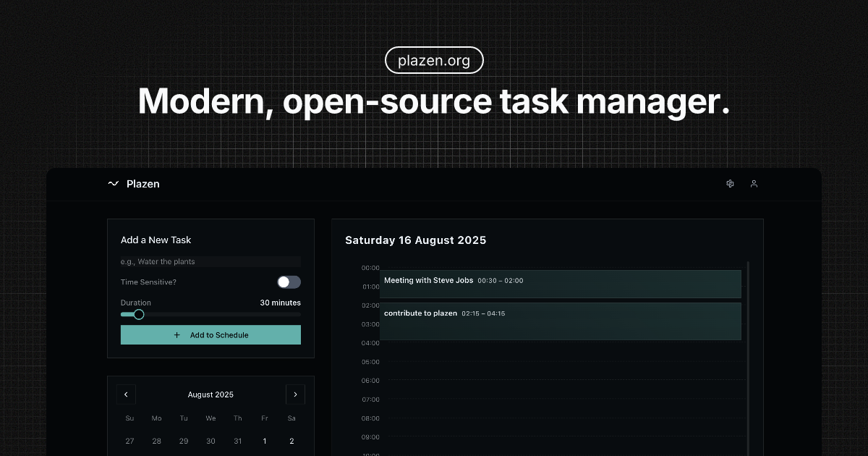Open the user account icon
868x456 pixels.
(x=754, y=184)
